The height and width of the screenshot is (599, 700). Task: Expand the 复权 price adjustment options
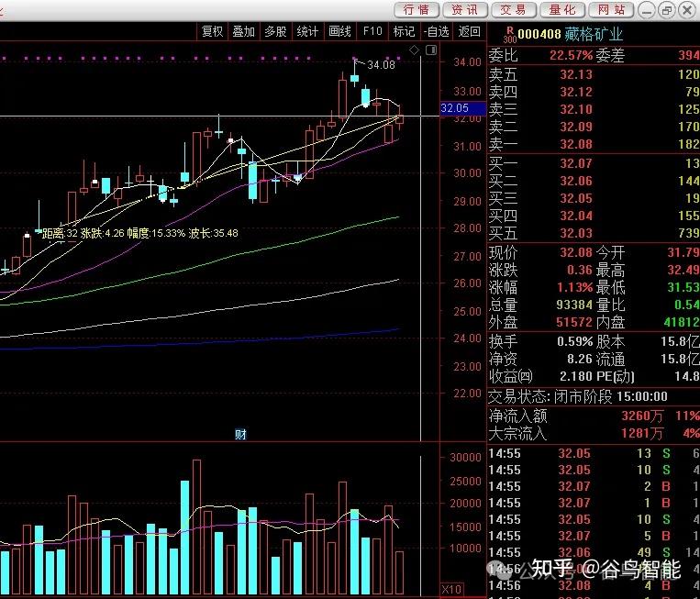(212, 31)
